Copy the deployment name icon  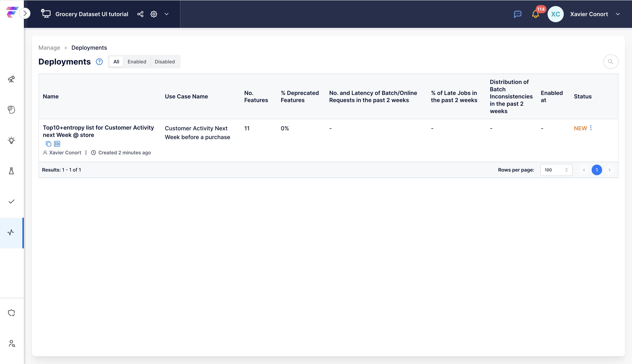click(x=49, y=144)
